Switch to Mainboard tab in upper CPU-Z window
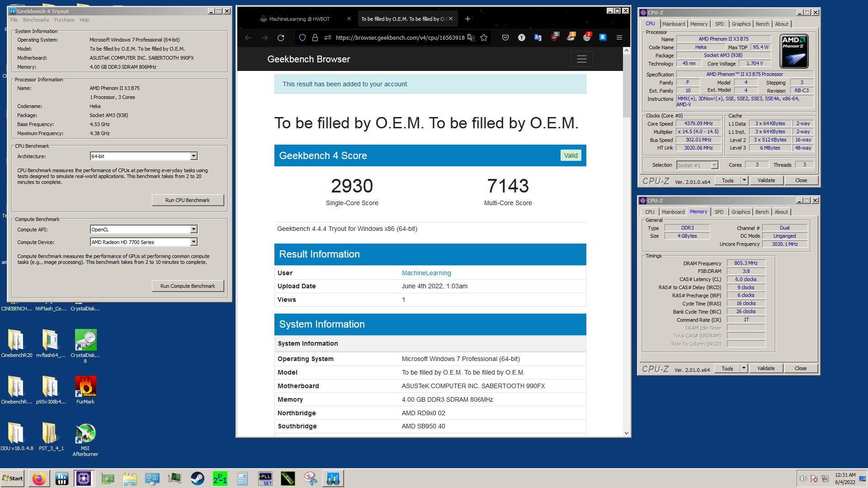868x488 pixels. [674, 24]
